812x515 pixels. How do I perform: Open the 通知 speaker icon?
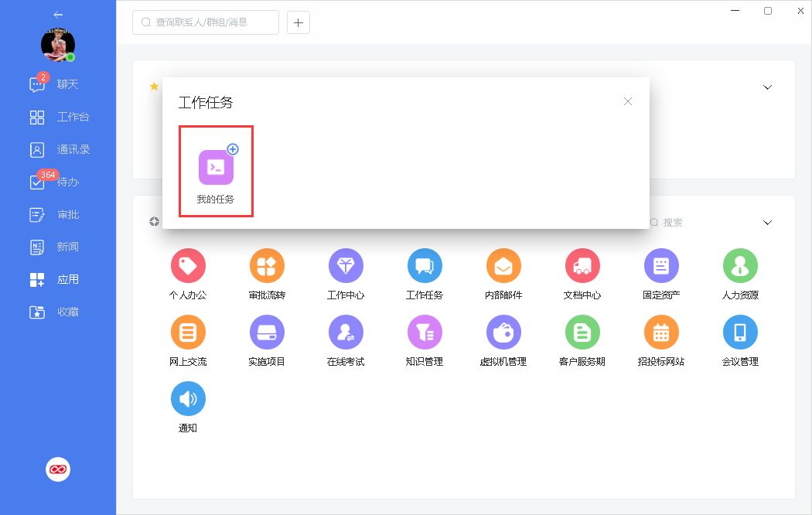[188, 400]
